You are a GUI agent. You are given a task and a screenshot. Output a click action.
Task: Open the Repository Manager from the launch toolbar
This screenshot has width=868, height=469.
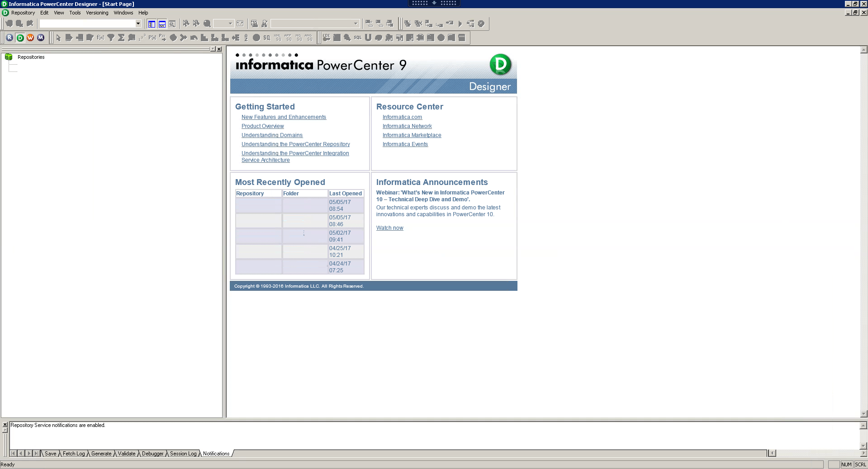click(9, 38)
